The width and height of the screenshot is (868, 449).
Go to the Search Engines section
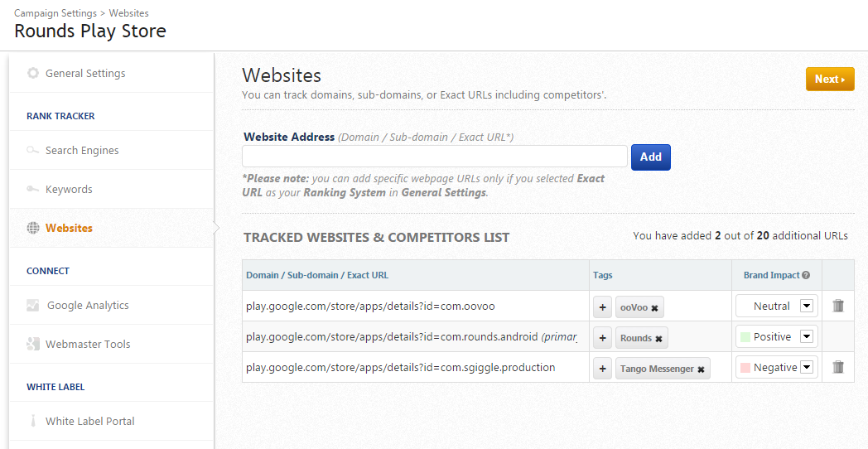click(x=82, y=150)
